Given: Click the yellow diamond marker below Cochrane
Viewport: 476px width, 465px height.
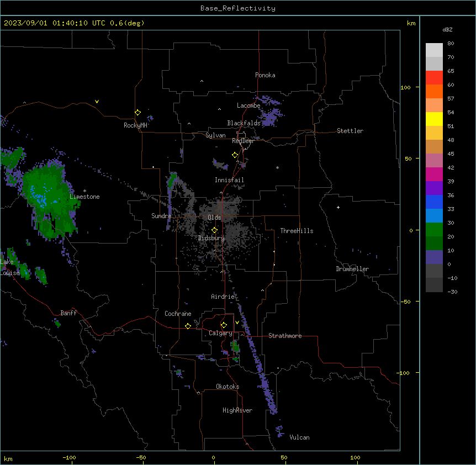Looking at the screenshot, I should coord(188,326).
